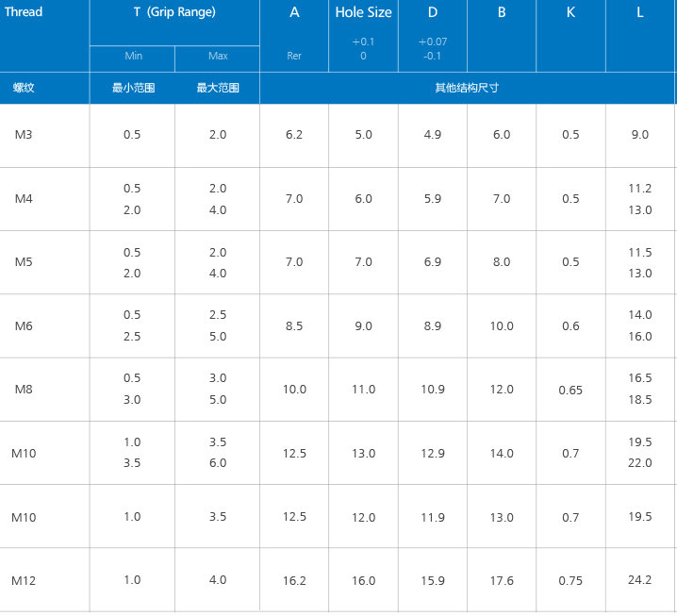Click the 16.2 value in column A
This screenshot has width=677, height=616.
coord(294,581)
